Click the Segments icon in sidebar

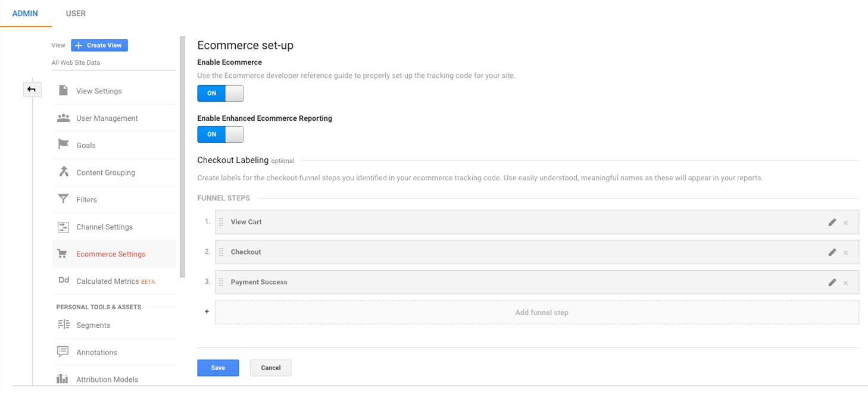click(x=63, y=325)
